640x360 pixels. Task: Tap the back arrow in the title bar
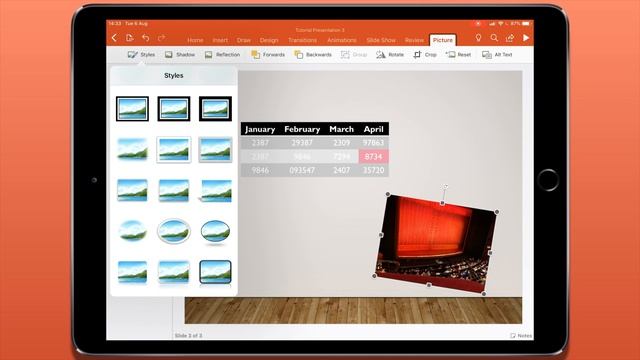pos(114,38)
